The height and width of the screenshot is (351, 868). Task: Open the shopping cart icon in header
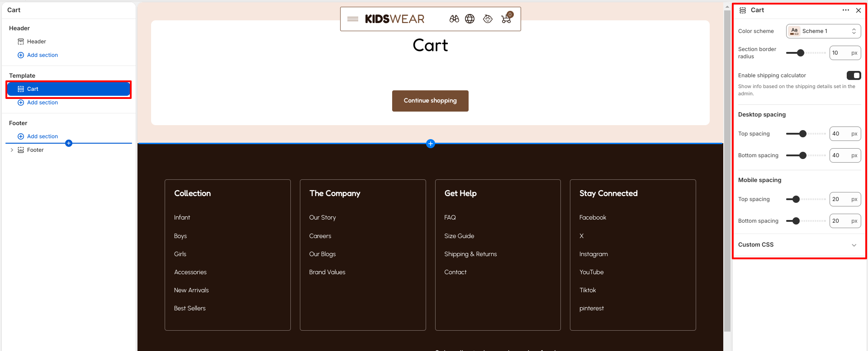[507, 18]
